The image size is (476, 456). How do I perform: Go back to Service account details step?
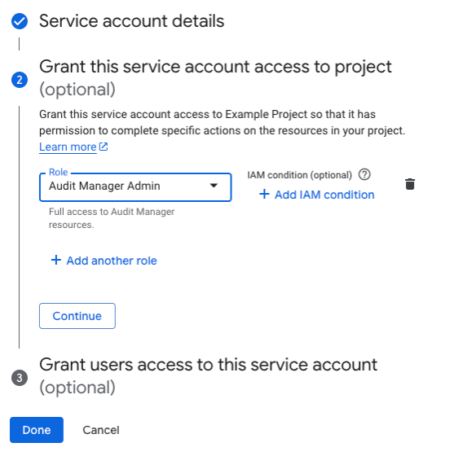pyautogui.click(x=132, y=21)
